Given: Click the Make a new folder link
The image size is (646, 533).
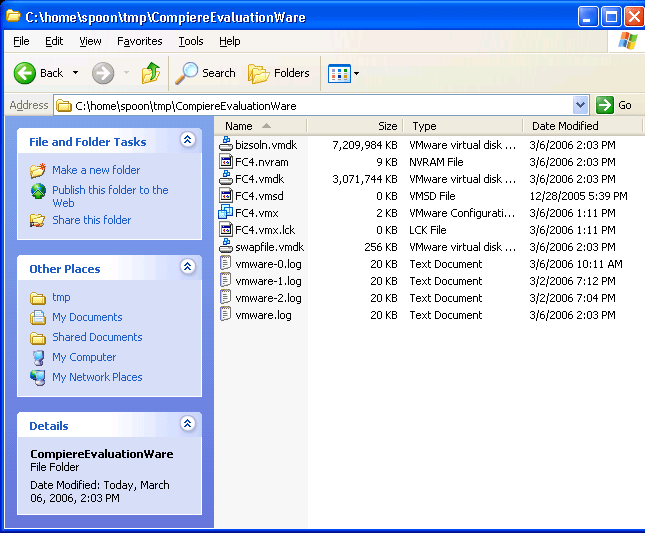Looking at the screenshot, I should pyautogui.click(x=96, y=170).
